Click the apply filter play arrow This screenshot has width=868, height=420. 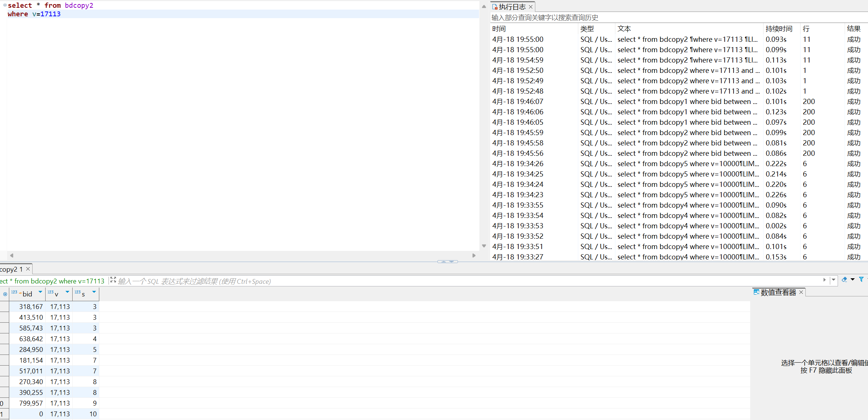coord(824,280)
